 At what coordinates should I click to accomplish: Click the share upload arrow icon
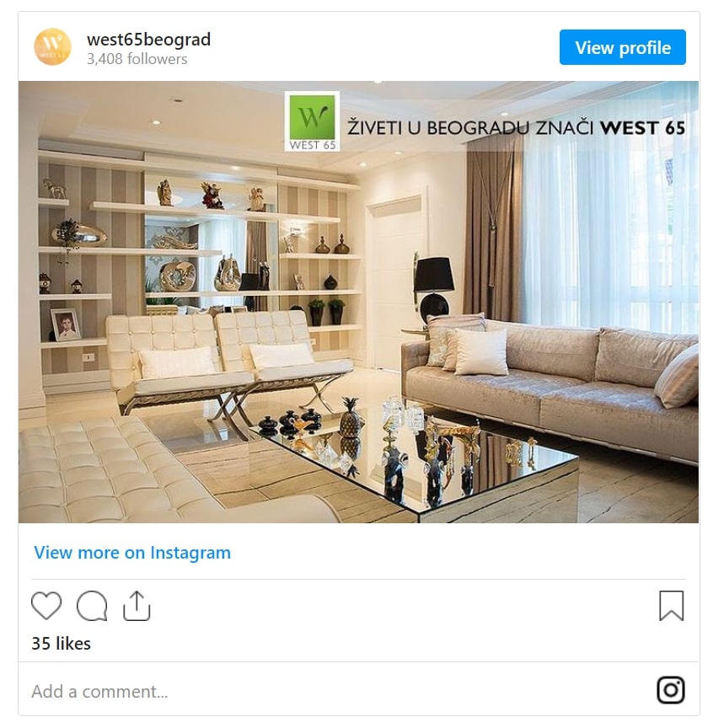point(137,606)
